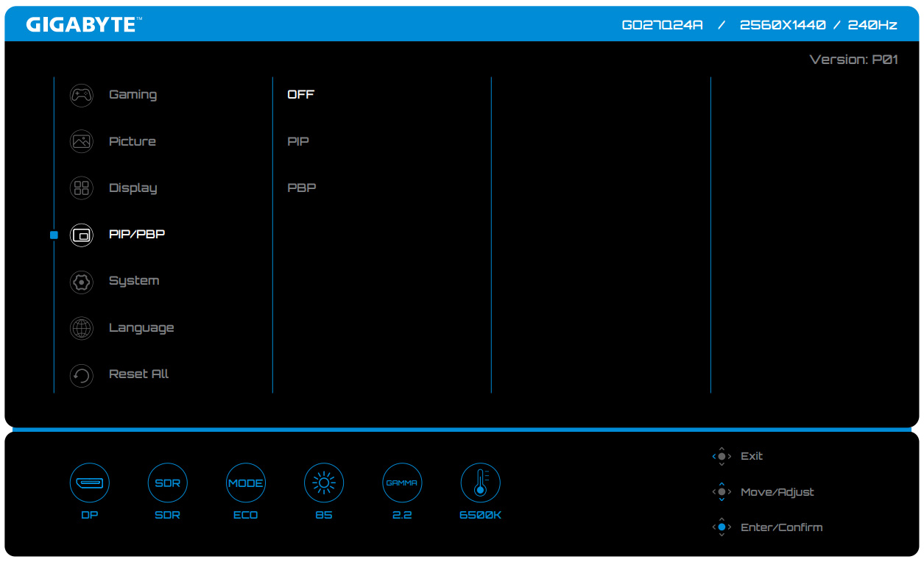Select the PIP/PBP menu label
924x562 pixels.
[137, 235]
